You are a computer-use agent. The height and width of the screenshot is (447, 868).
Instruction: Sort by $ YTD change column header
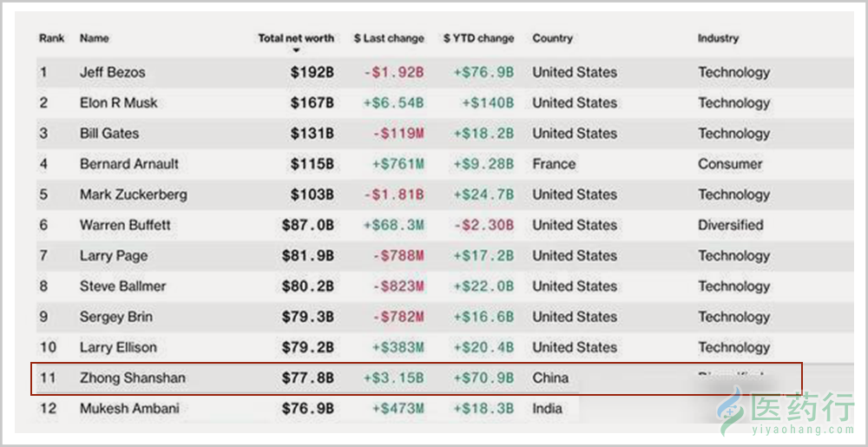tap(479, 39)
